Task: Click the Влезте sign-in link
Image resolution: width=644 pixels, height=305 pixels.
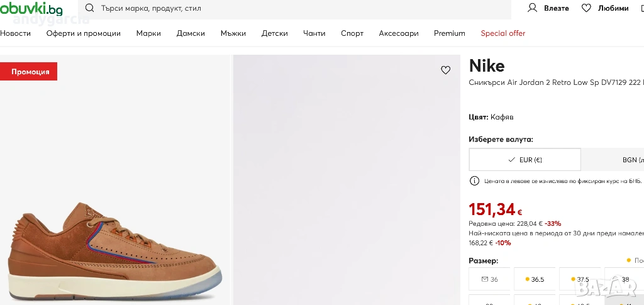Action: [x=556, y=8]
